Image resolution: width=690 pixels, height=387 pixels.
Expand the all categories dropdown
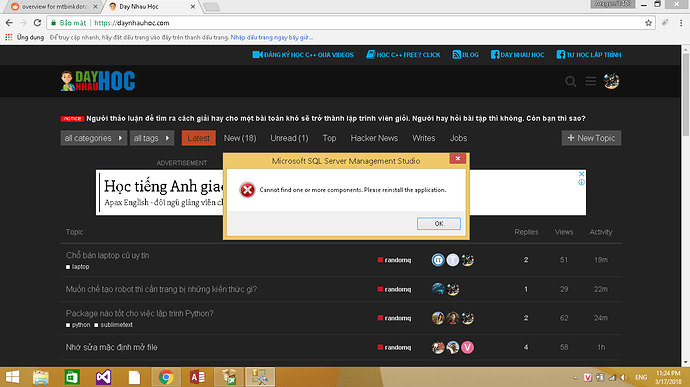click(x=94, y=138)
